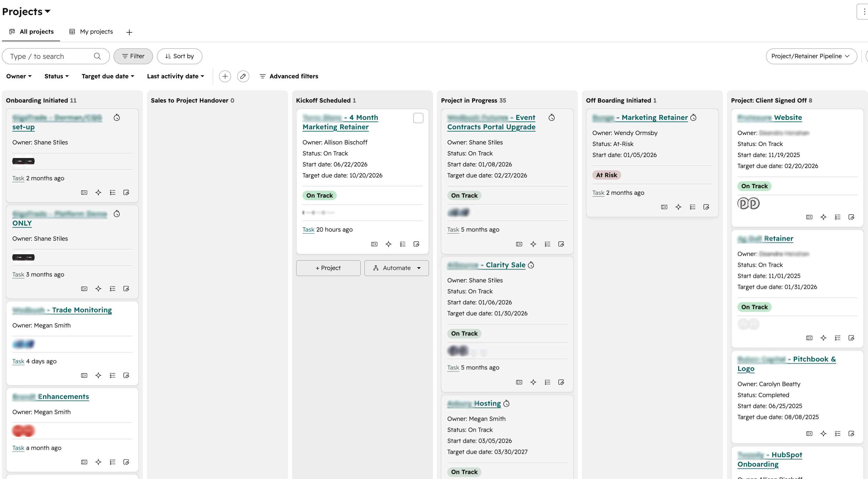
Task: Open the Sort by menu
Action: [180, 56]
